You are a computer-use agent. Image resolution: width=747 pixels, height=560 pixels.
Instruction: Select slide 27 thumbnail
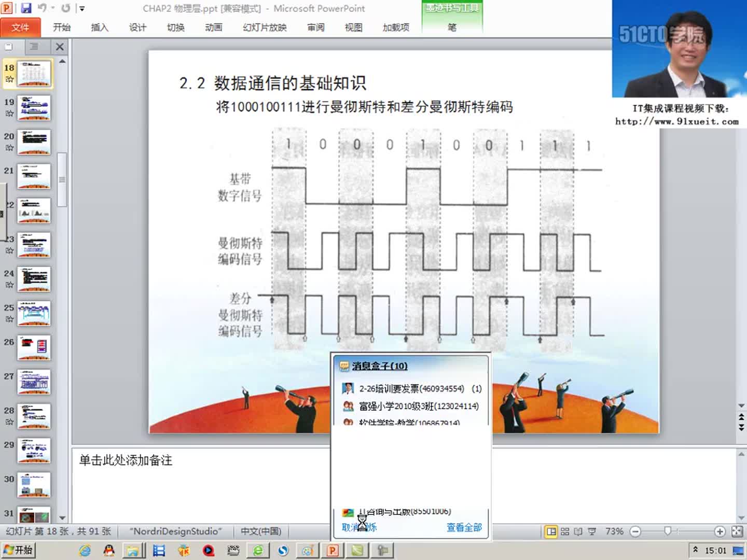34,382
